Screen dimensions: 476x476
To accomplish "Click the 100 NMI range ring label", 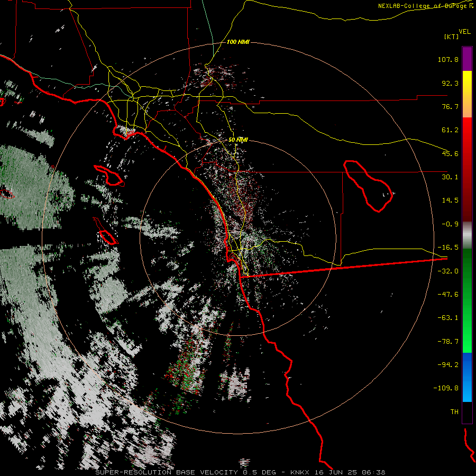I will 238,42.
